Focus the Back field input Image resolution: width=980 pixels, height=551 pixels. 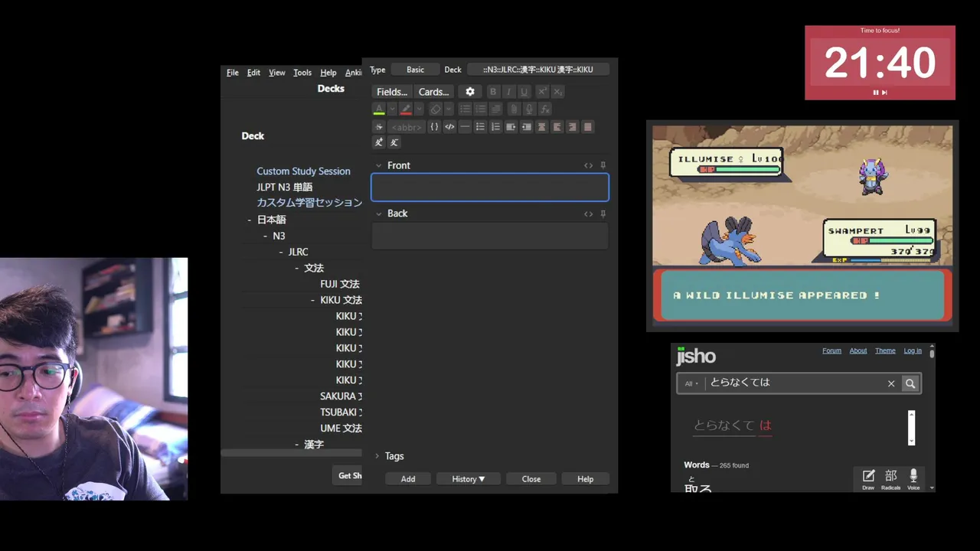[490, 236]
